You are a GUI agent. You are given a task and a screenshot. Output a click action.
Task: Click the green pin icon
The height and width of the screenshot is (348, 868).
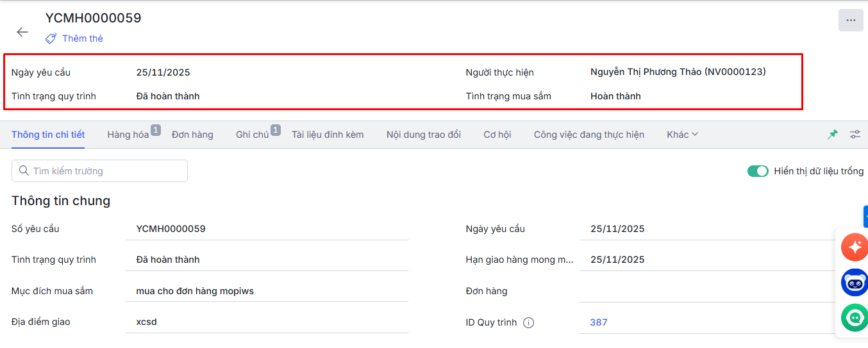(x=833, y=135)
